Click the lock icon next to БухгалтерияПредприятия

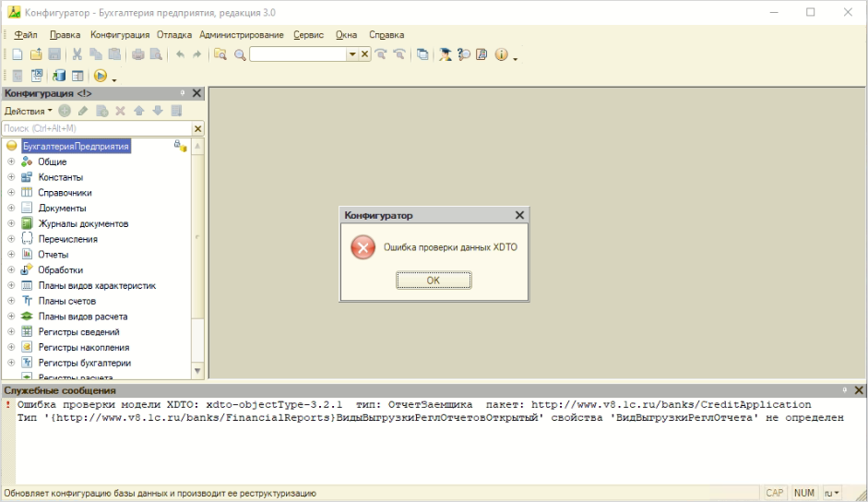pos(180,146)
